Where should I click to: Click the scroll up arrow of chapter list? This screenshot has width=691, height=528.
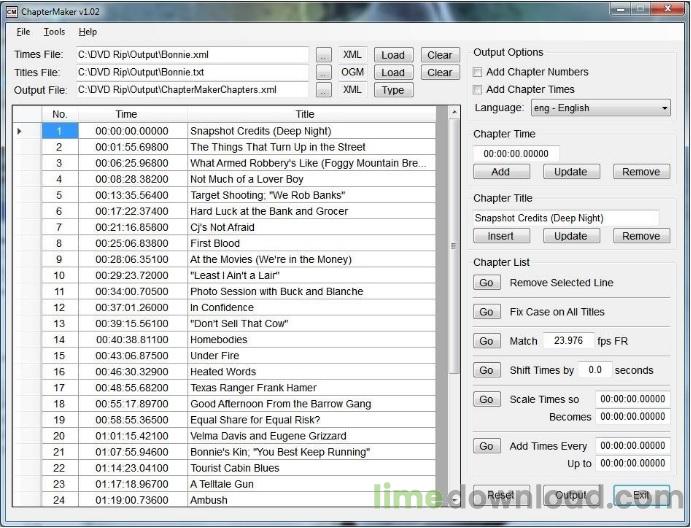point(454,112)
